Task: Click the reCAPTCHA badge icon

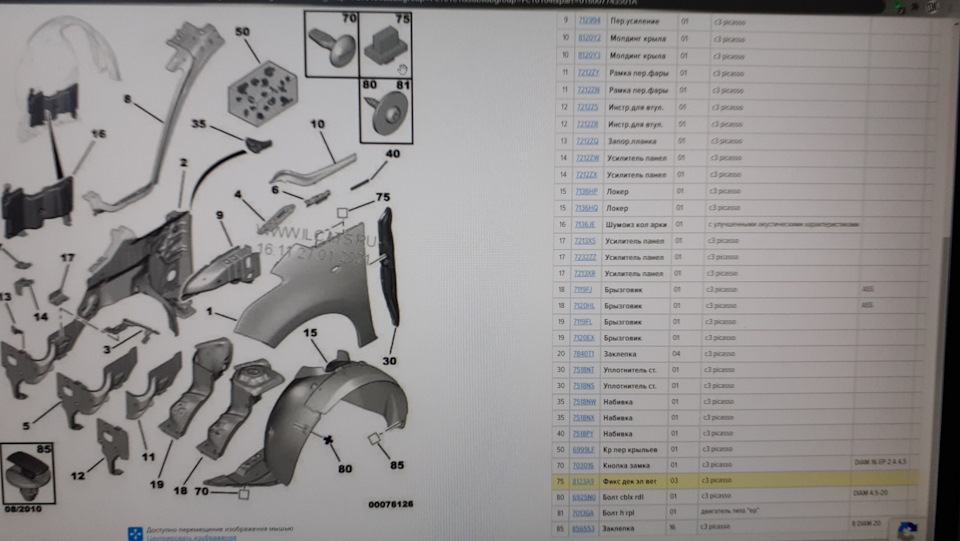Action: 907,530
